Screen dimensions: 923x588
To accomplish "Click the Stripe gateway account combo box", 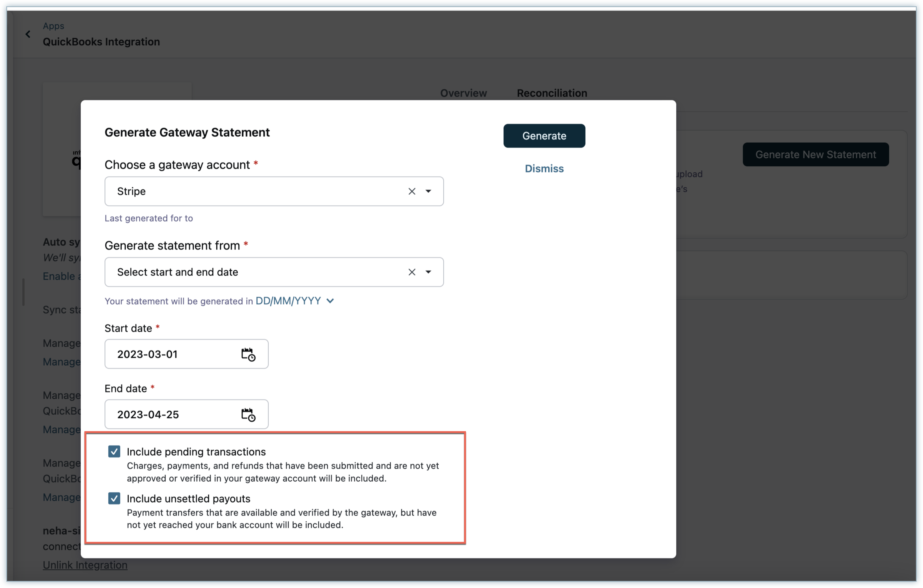I will tap(253, 191).
